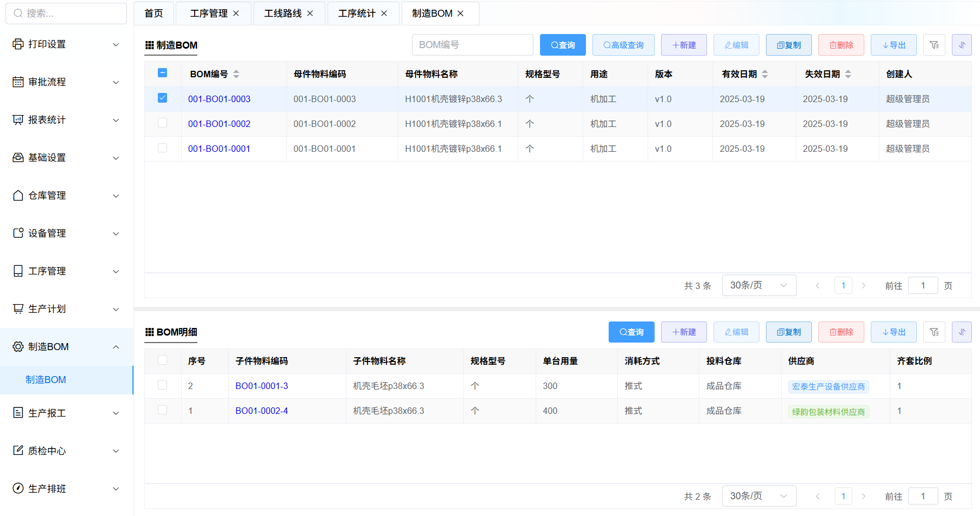The image size is (980, 516).
Task: Click the 报表统计 chart icon
Action: 18,120
